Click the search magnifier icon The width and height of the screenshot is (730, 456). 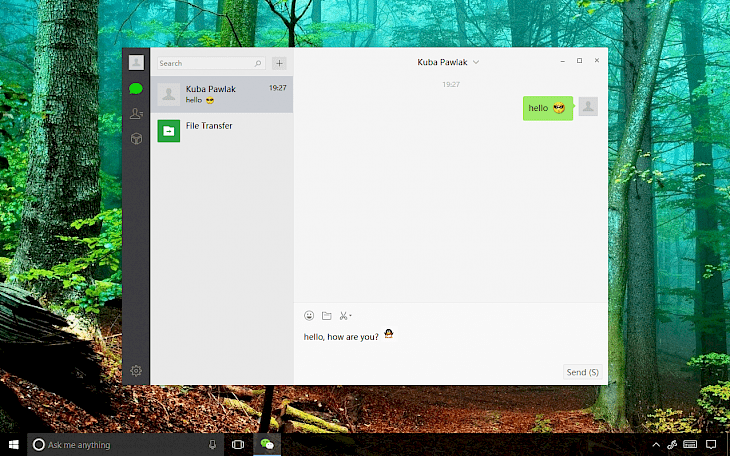(x=258, y=63)
